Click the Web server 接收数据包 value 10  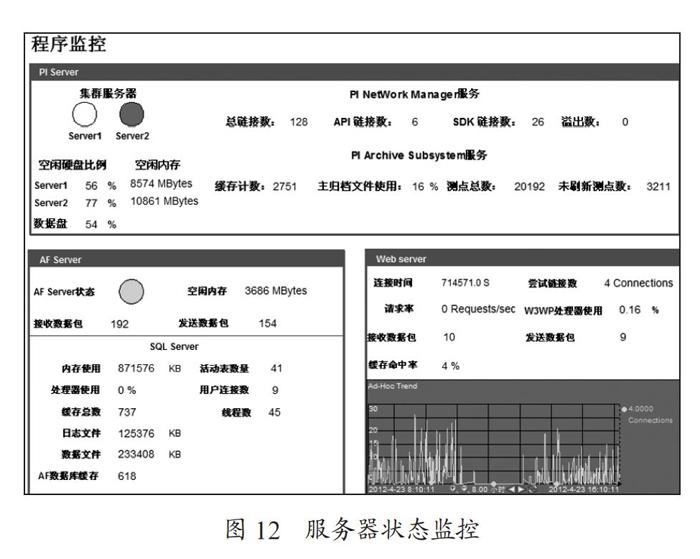[449, 337]
